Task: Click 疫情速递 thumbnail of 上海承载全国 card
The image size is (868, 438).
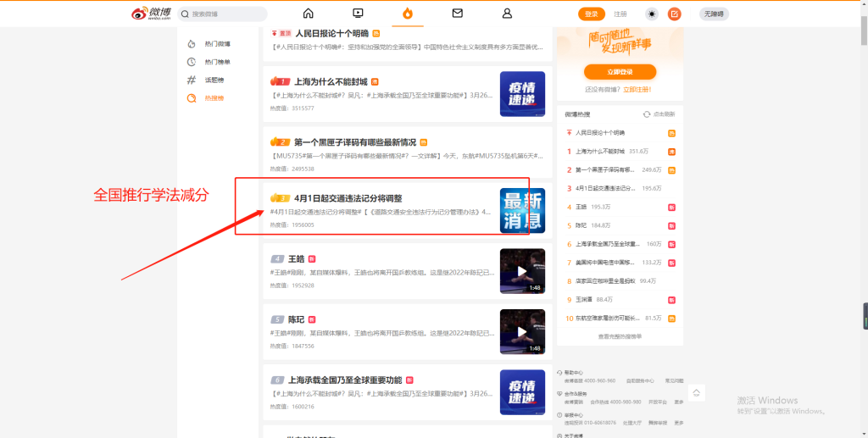Action: (522, 392)
